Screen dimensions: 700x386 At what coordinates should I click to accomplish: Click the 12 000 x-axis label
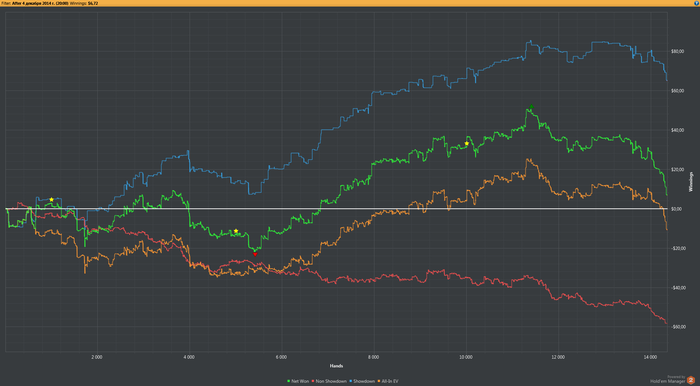pos(558,357)
